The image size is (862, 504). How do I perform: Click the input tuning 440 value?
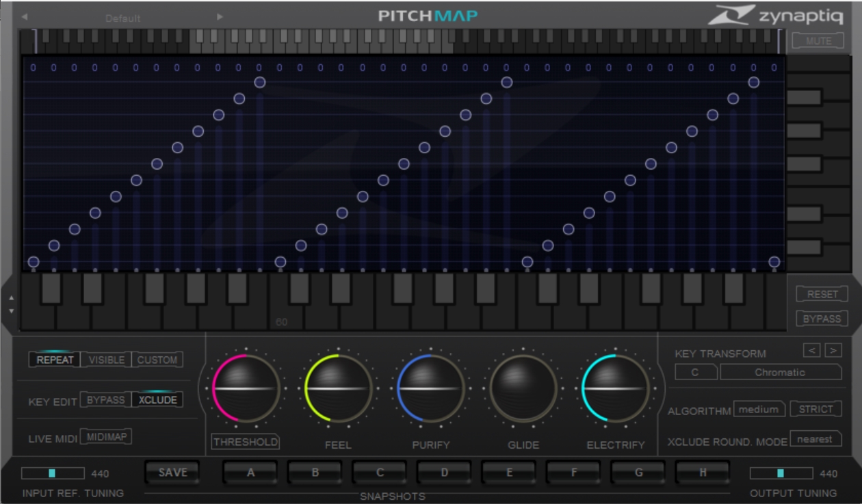[100, 473]
